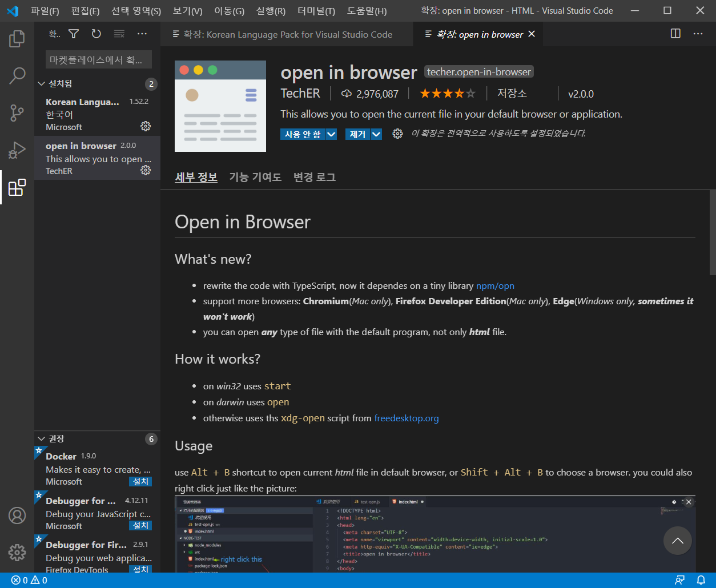The image size is (716, 588).
Task: Click the usage screenshot image
Action: [435, 534]
